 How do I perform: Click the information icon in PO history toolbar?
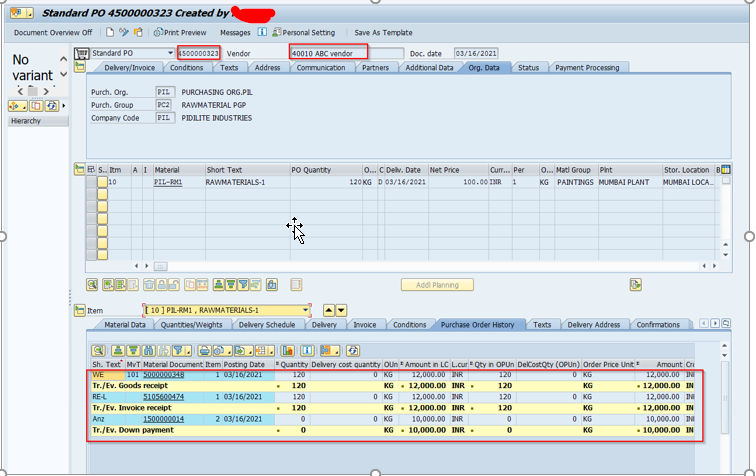(x=308, y=351)
